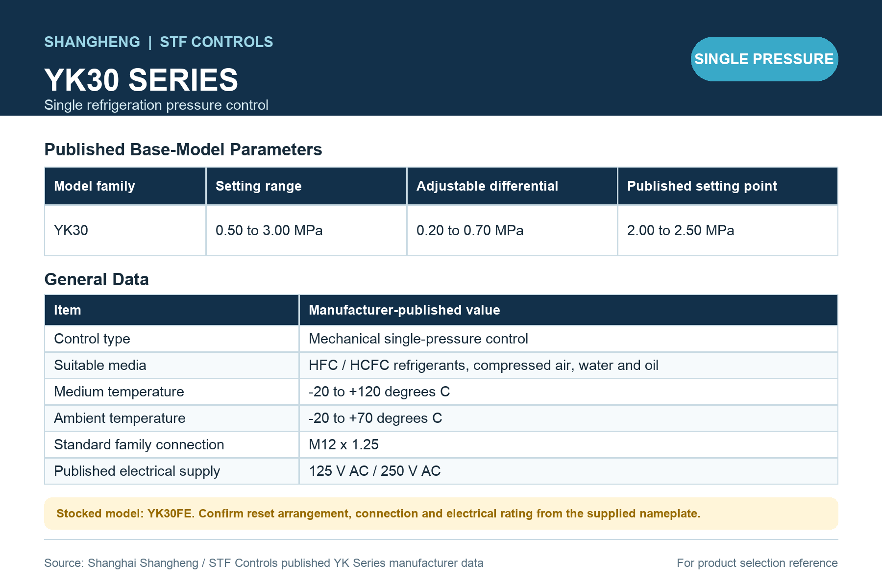Click the Stocked model YK30FE notice
Image resolution: width=882 pixels, height=588 pixels.
441,514
